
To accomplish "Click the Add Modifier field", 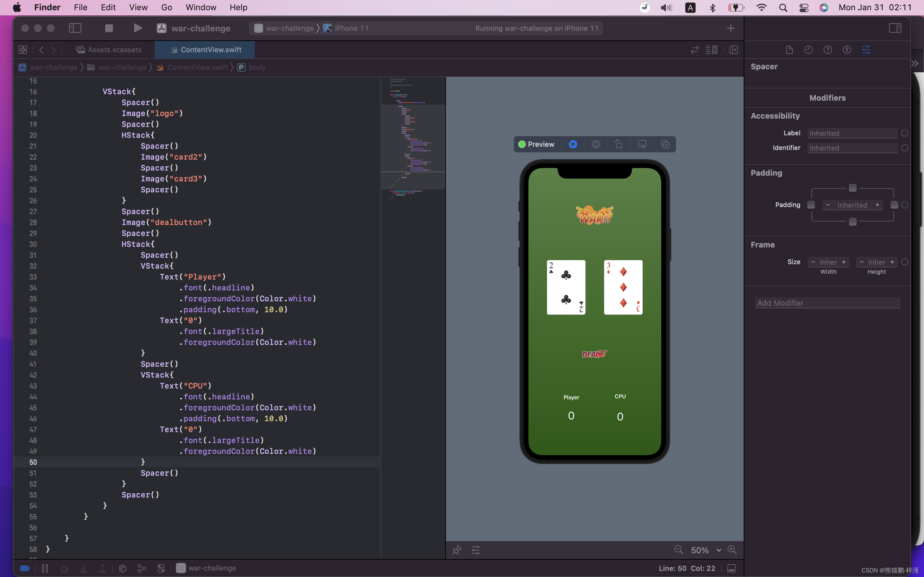I will 827,303.
